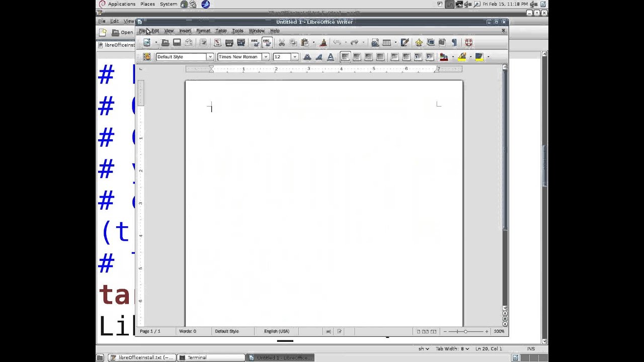The image size is (644, 362).
Task: Open the Table menu in Writer
Action: click(x=221, y=31)
